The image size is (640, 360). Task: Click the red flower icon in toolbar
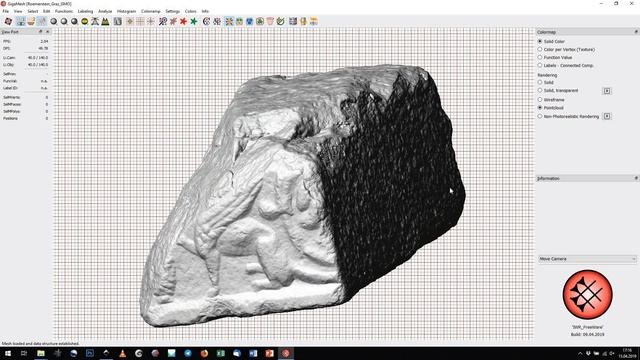[x=8, y=21]
